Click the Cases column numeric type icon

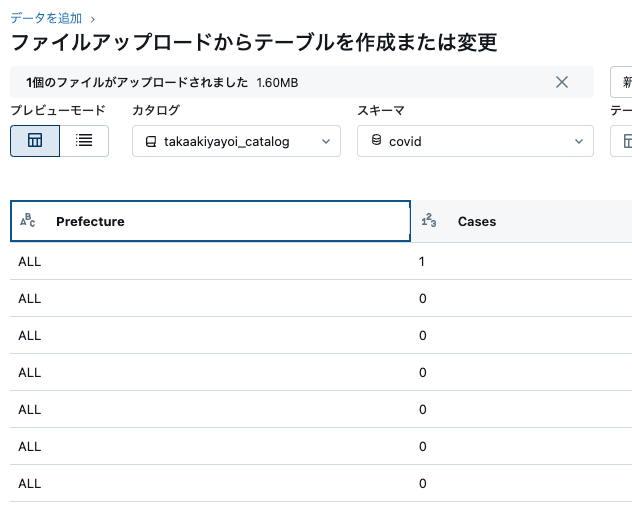[x=429, y=221]
